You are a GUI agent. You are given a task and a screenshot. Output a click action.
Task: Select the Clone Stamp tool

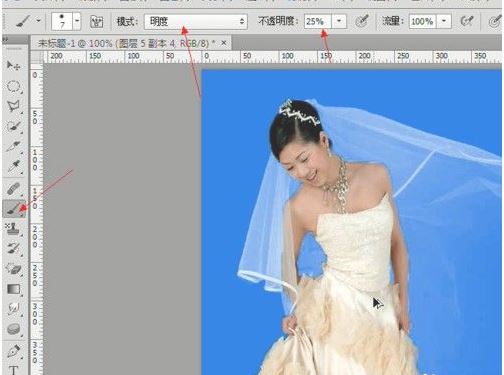13,229
